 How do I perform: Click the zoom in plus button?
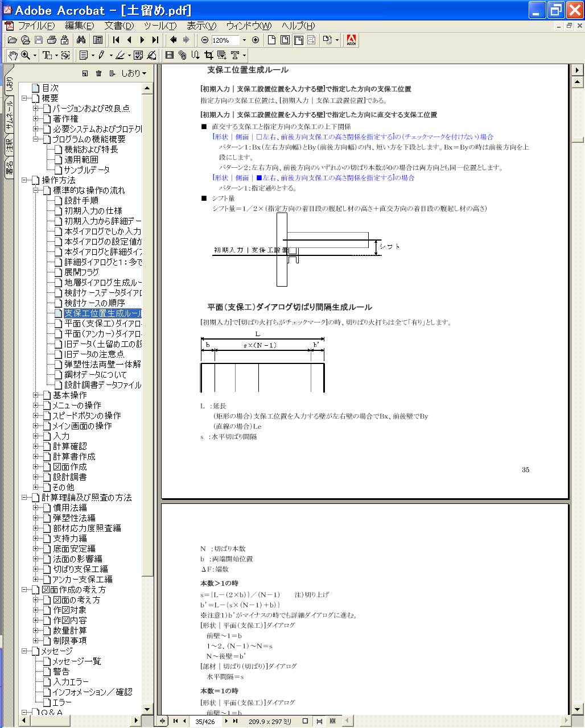256,40
